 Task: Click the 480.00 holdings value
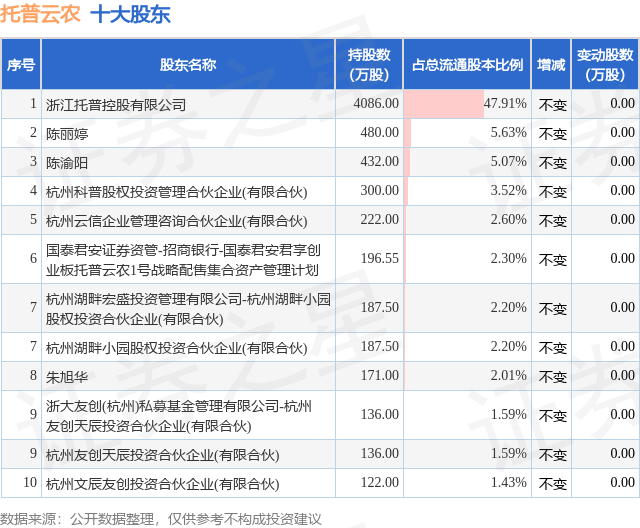[379, 132]
